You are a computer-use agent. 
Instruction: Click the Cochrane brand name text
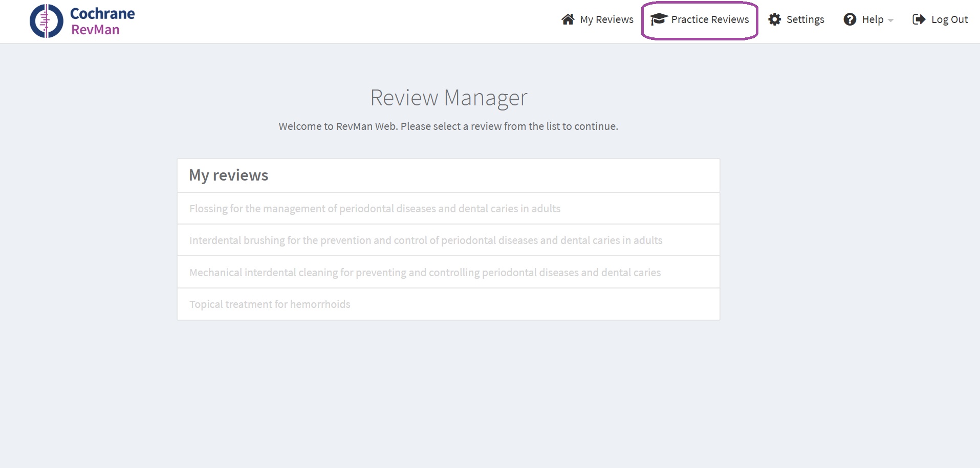[102, 13]
